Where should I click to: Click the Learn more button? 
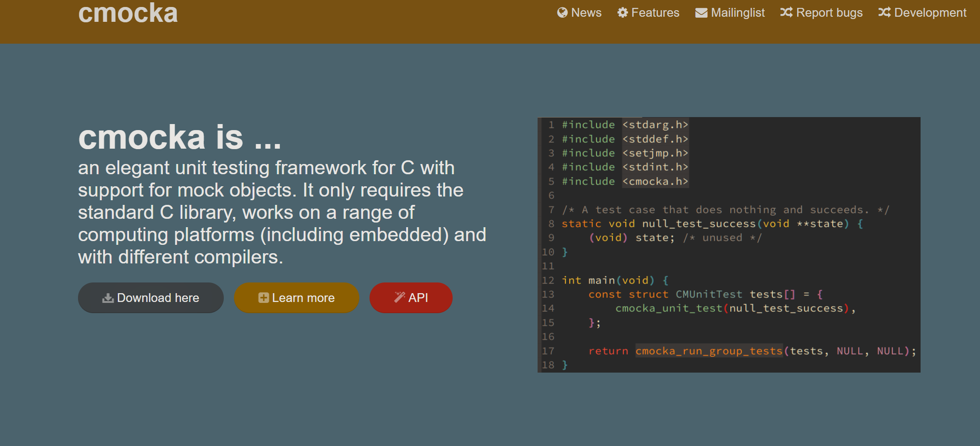296,298
